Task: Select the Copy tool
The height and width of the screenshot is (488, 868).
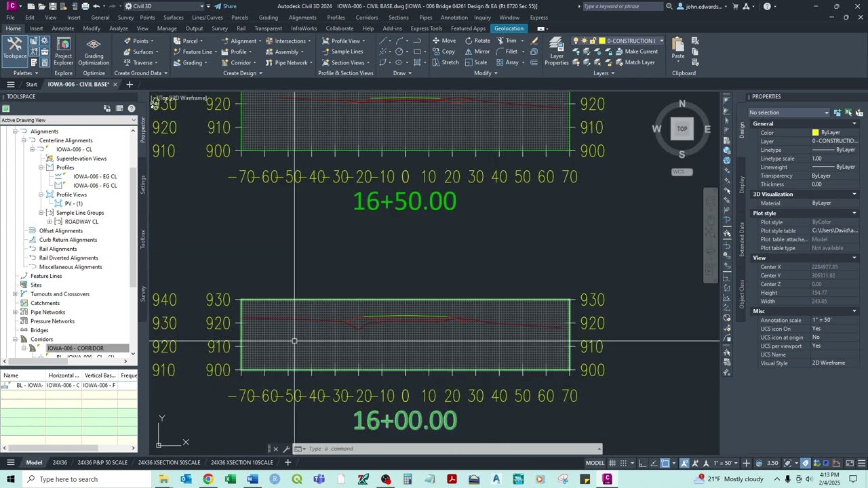Action: [x=443, y=52]
